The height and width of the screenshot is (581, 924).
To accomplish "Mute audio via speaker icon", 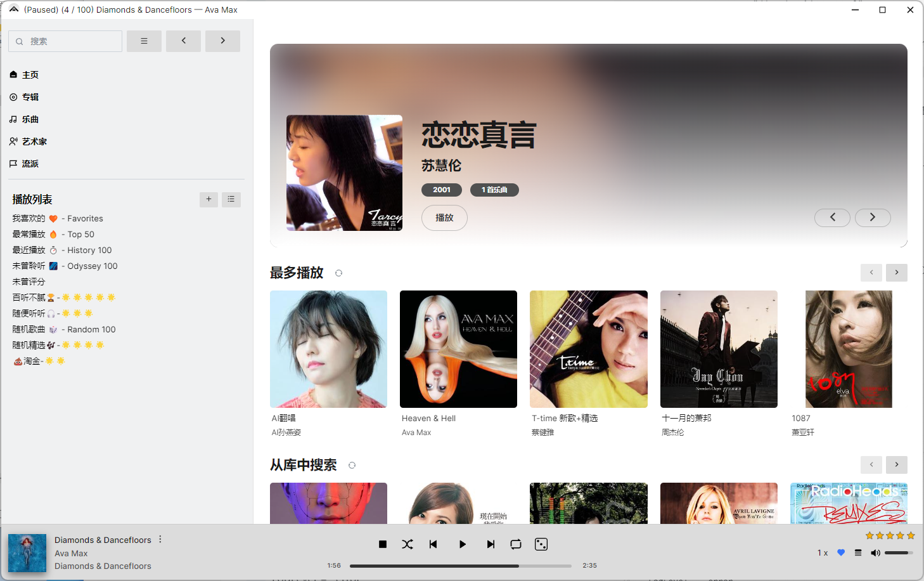I will point(875,552).
